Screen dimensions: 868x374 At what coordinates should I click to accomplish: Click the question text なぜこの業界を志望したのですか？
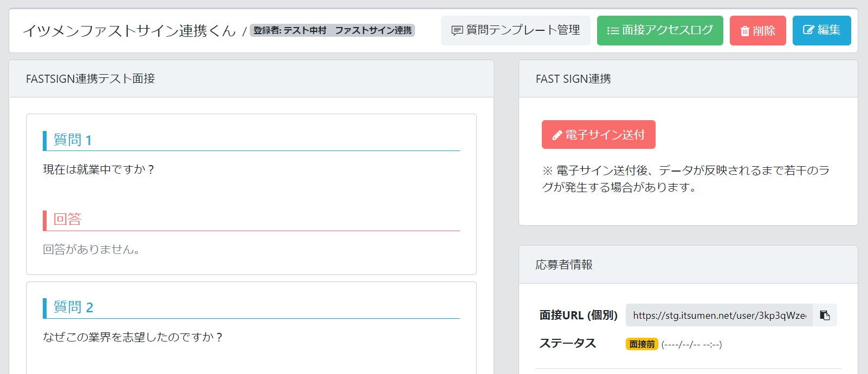point(133,338)
